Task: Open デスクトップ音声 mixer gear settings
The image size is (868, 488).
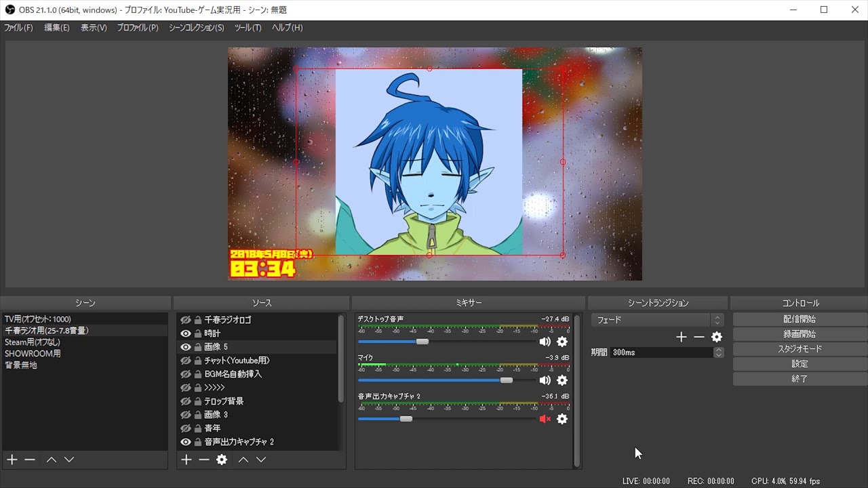Action: coord(562,342)
